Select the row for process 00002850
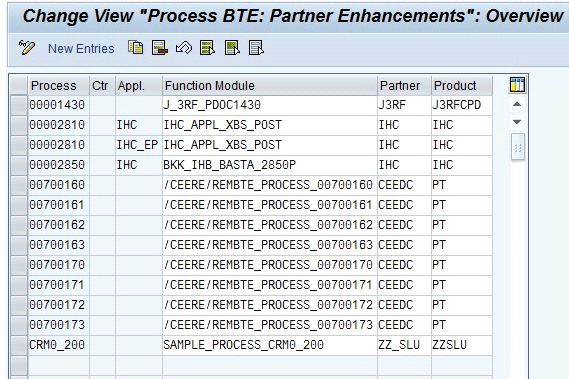 (19, 165)
